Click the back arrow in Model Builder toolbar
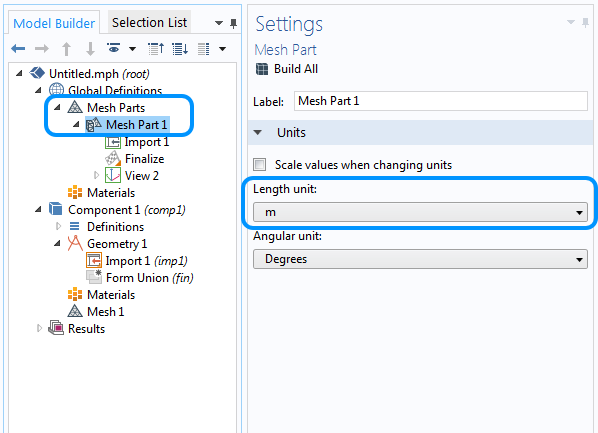 click(18, 48)
